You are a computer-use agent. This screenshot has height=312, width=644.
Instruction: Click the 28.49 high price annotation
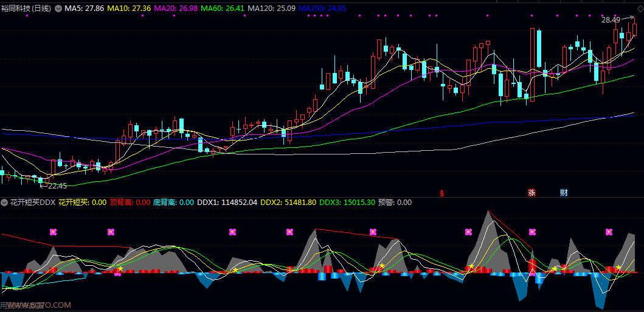click(611, 20)
